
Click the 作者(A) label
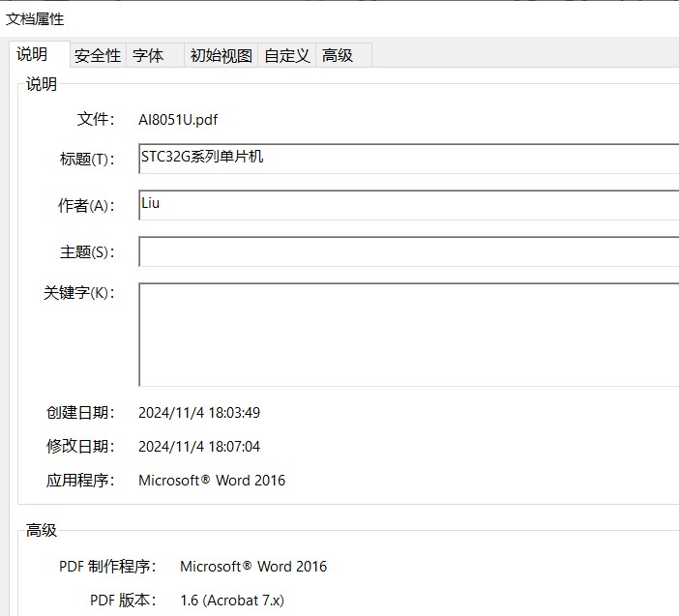pyautogui.click(x=87, y=205)
